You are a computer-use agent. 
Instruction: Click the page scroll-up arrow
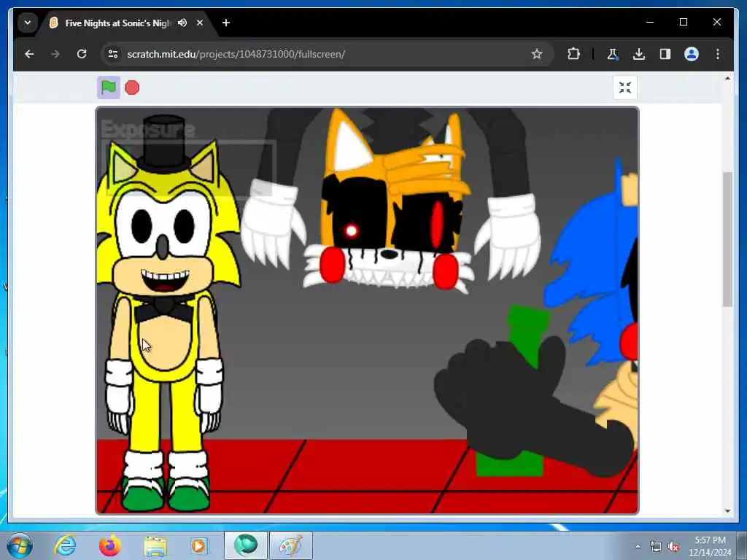click(727, 78)
